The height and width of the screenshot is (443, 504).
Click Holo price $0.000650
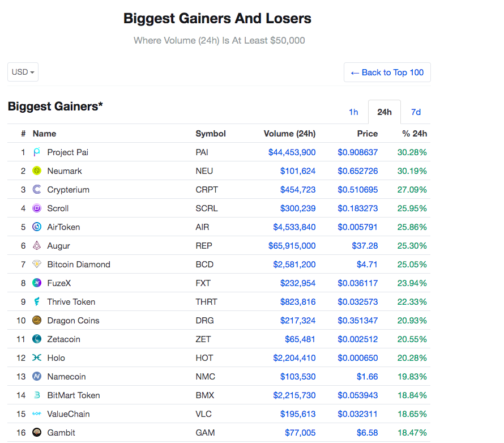[358, 358]
